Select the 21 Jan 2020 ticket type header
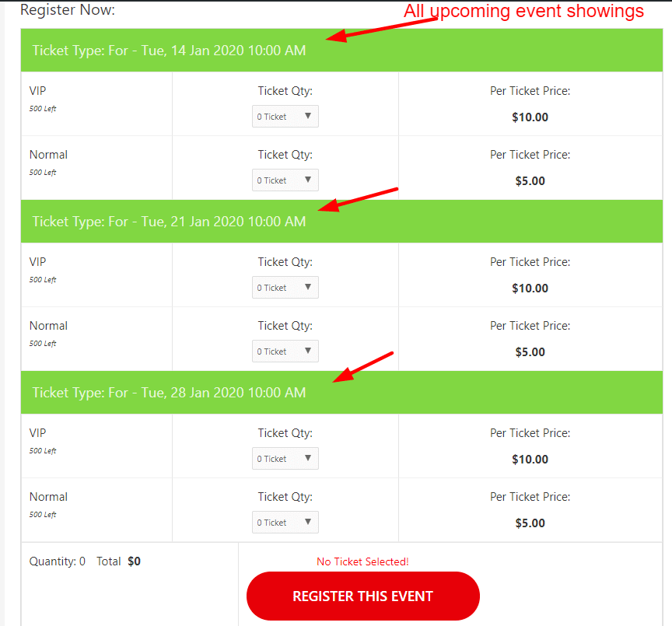This screenshot has height=626, width=672. pos(341,221)
